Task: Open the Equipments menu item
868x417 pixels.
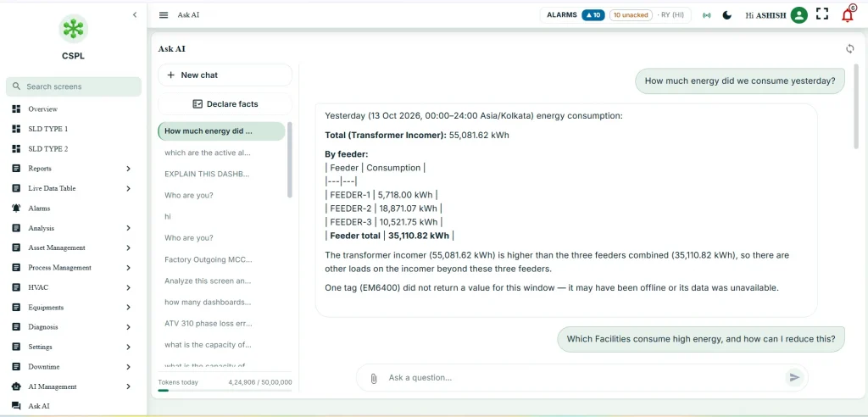Action: tap(73, 308)
